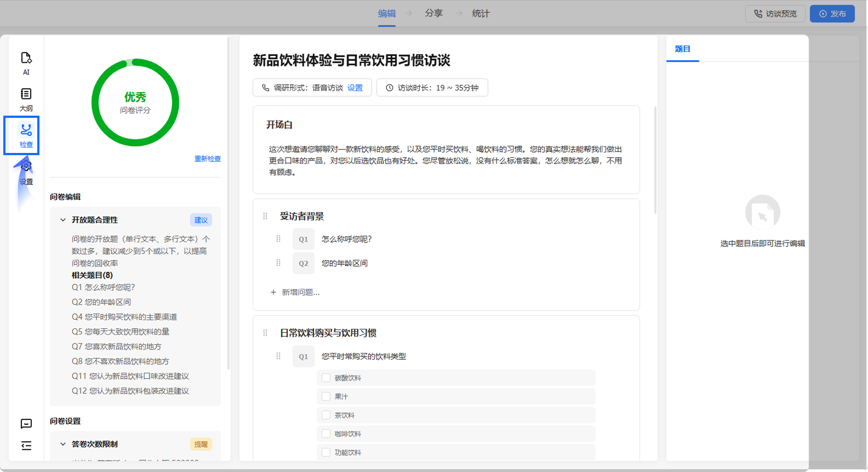868x472 pixels.
Task: Click the Q1 badge for 您平时常购买的饮料类型
Action: (303, 356)
